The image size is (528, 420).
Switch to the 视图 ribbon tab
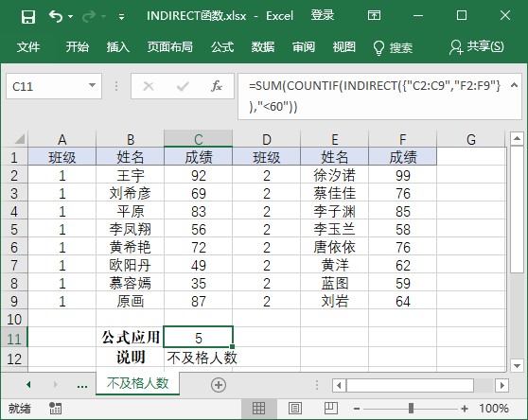click(x=343, y=46)
